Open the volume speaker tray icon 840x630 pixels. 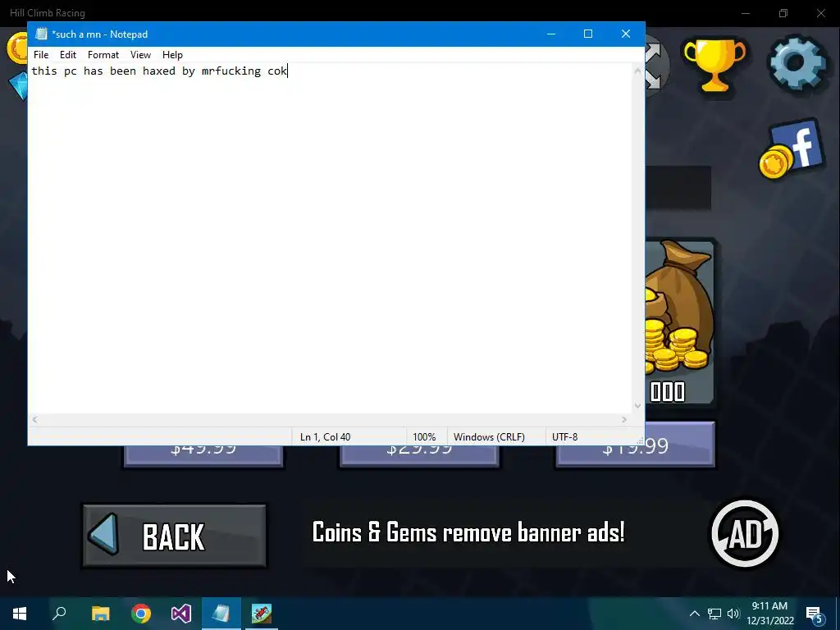tap(733, 614)
